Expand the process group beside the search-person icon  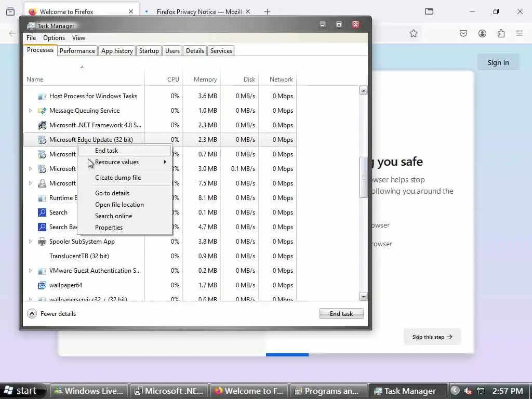point(30,183)
